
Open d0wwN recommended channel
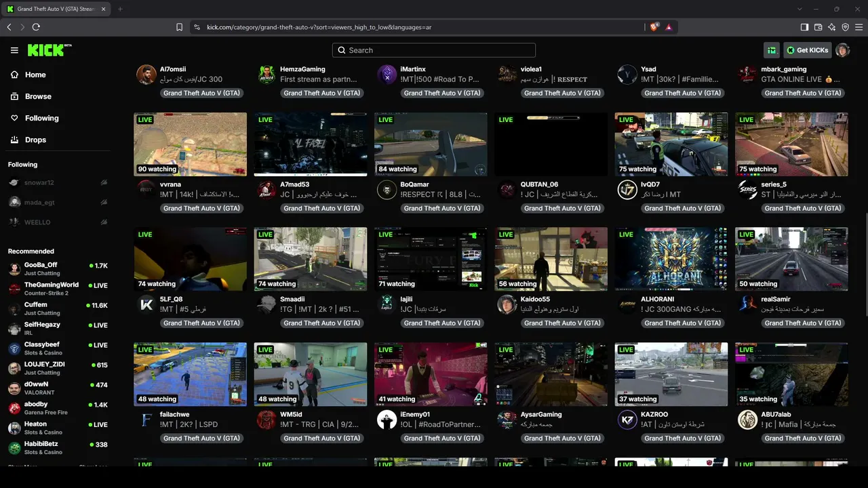pos(58,388)
